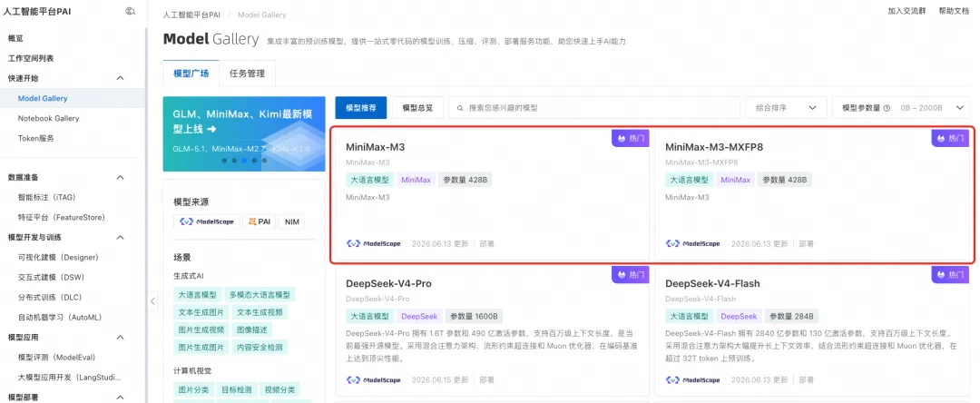
Task: Select the 模型总览 view button
Action: [x=417, y=108]
